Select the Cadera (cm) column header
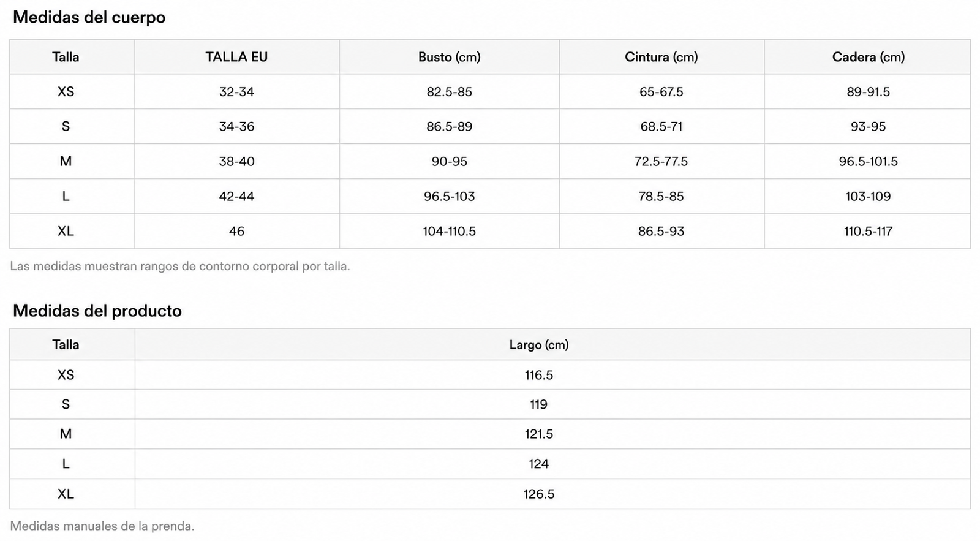 [x=868, y=57]
